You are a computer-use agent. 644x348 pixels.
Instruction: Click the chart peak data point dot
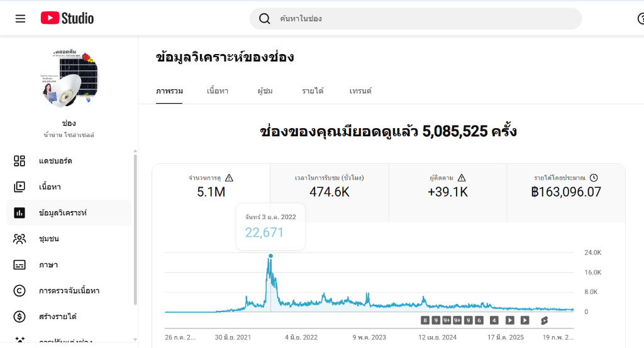coord(270,256)
